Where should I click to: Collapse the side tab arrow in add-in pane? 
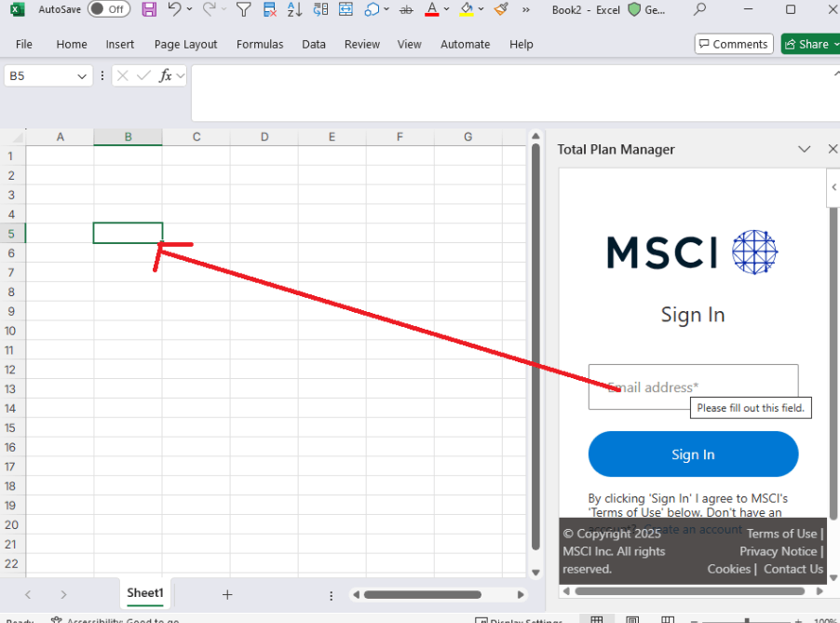834,187
